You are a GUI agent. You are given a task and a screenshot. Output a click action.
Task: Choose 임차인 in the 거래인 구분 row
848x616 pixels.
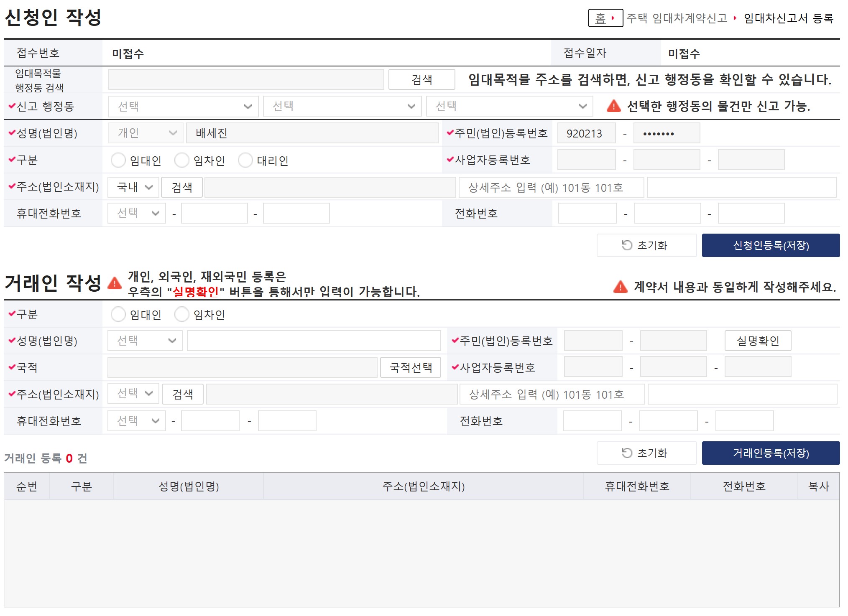[x=182, y=314]
